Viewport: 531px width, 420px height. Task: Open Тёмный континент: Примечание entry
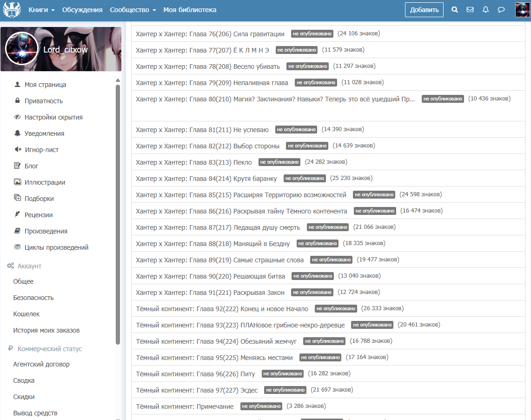(185, 407)
